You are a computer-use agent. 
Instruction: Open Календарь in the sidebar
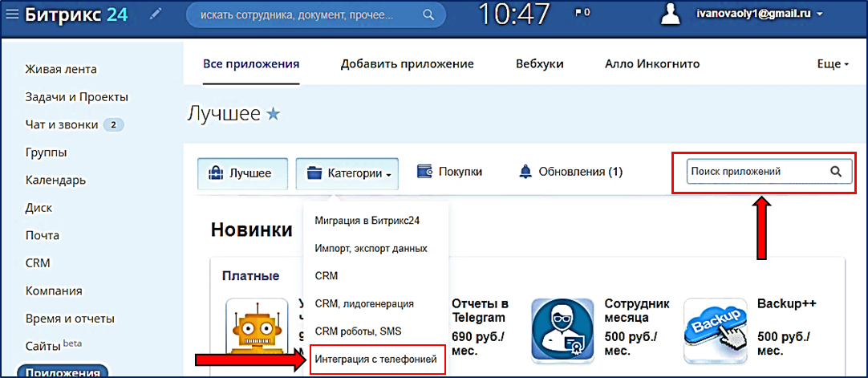[x=55, y=181]
